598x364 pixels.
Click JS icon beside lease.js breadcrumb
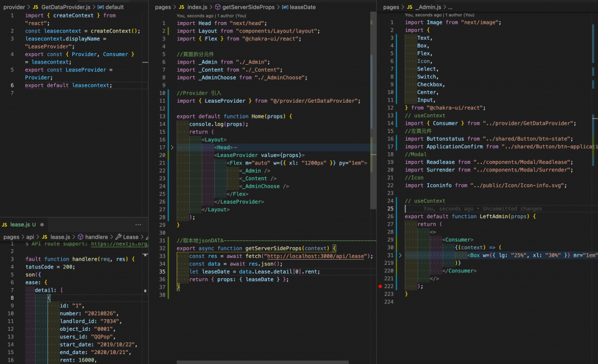click(x=44, y=237)
